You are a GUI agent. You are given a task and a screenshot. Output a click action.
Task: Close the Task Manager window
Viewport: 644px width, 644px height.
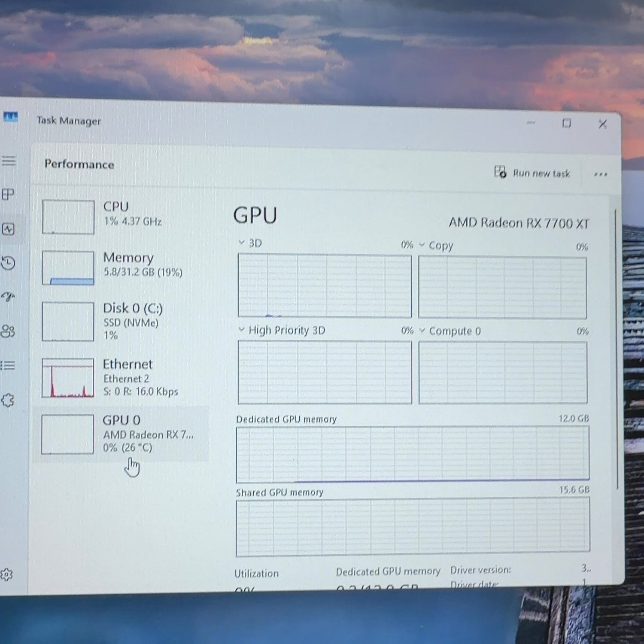[603, 124]
